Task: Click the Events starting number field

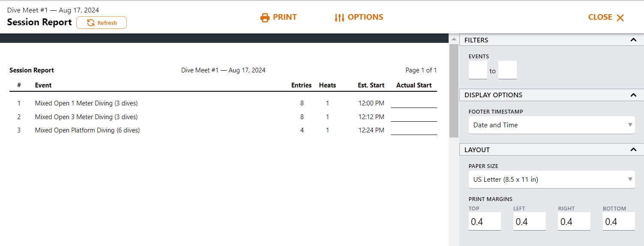Action: click(x=478, y=70)
